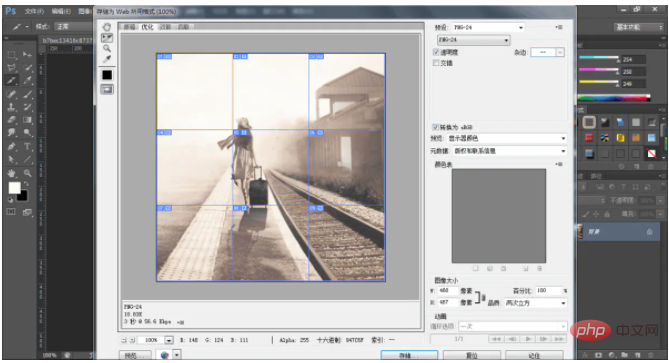Select the Brush tool in Photoshop toolbox

point(27,94)
